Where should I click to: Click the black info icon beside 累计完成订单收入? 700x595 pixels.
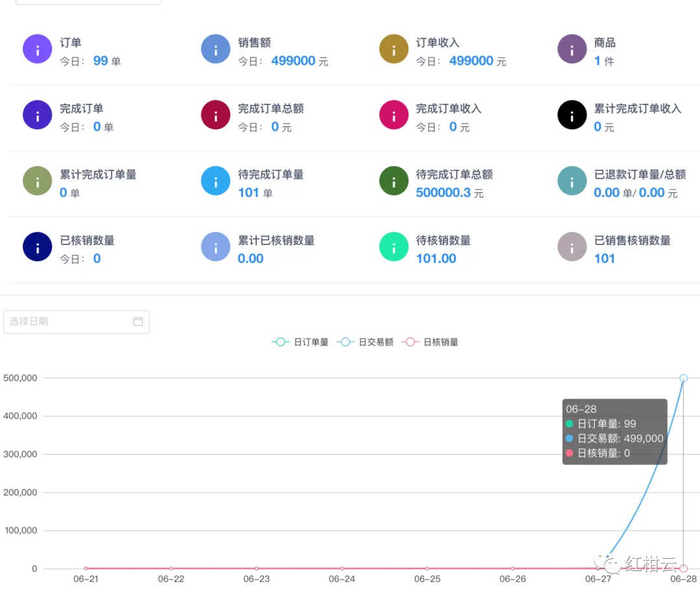point(572,115)
